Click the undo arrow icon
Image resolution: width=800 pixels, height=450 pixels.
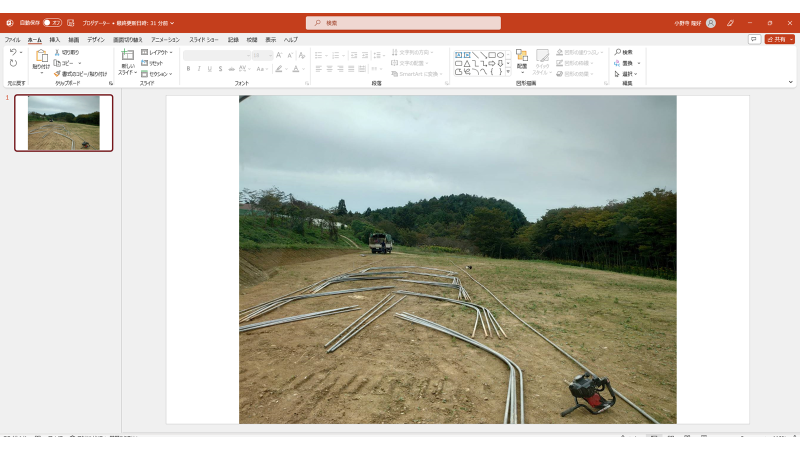pos(12,52)
